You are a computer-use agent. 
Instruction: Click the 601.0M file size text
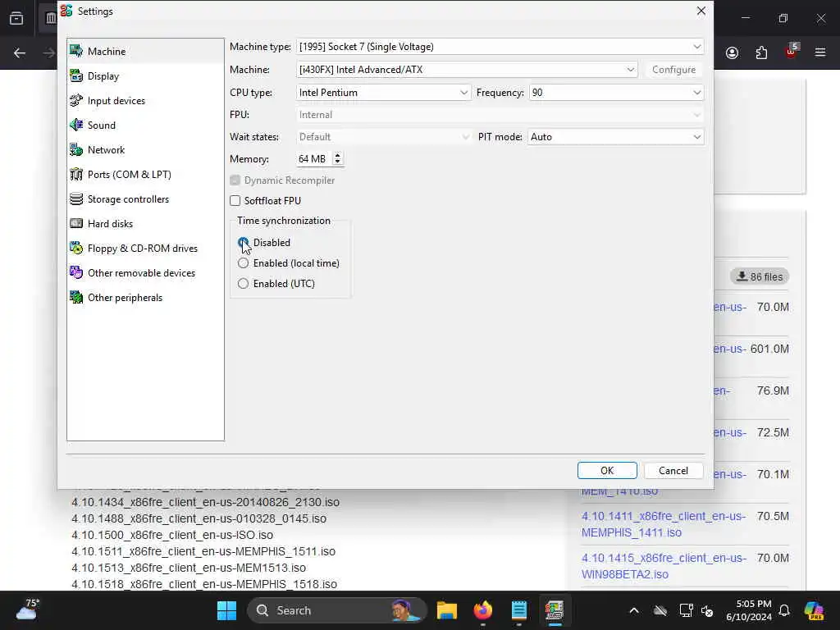point(769,349)
